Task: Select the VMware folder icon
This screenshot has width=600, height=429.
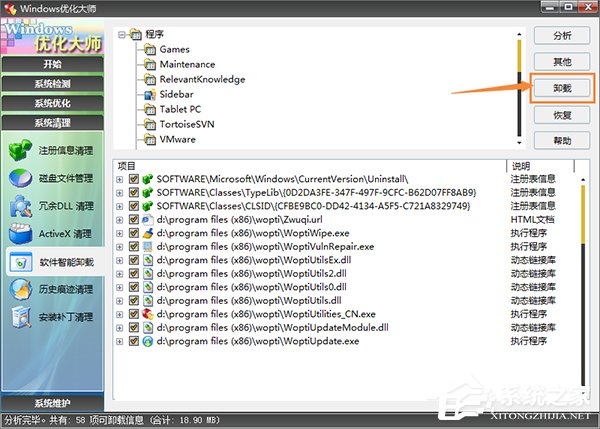Action: pyautogui.click(x=150, y=139)
